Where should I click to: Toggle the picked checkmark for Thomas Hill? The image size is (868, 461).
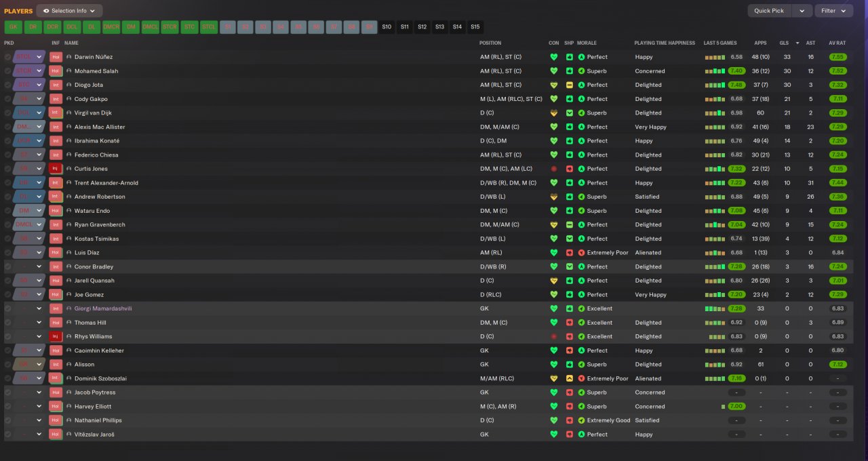point(8,323)
